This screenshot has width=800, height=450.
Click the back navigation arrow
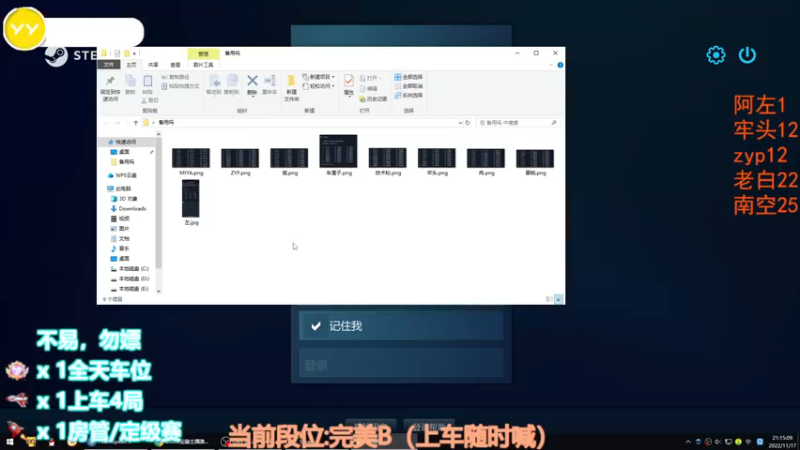coord(106,122)
